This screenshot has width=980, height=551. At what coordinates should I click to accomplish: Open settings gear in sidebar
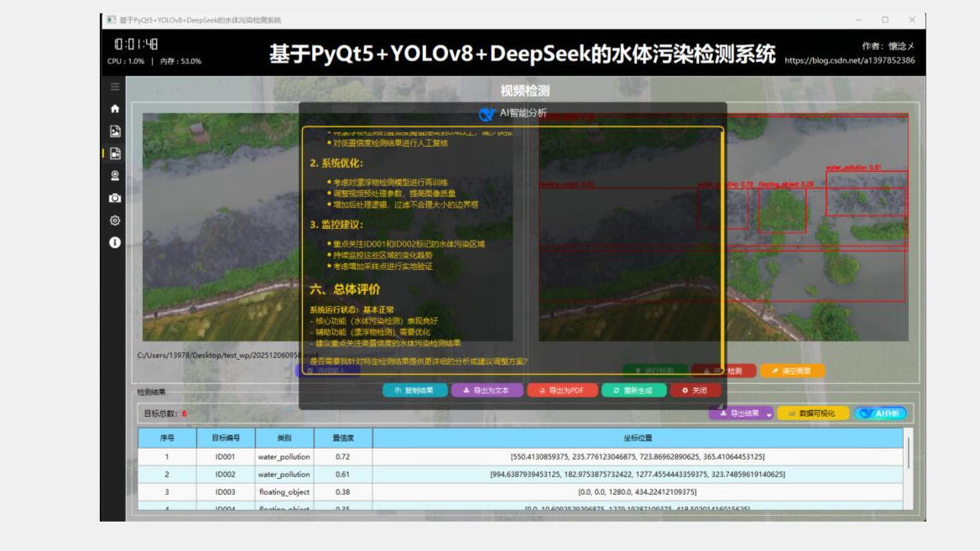[115, 221]
